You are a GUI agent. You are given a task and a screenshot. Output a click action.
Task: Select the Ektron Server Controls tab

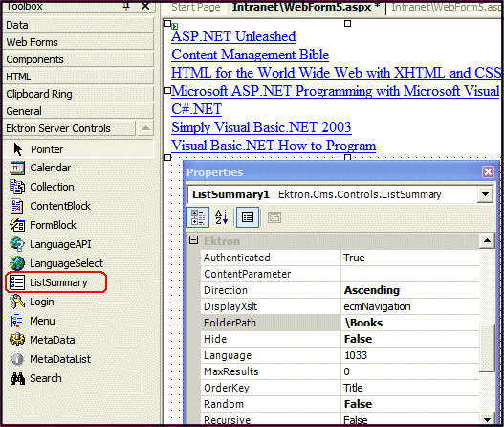[70, 128]
